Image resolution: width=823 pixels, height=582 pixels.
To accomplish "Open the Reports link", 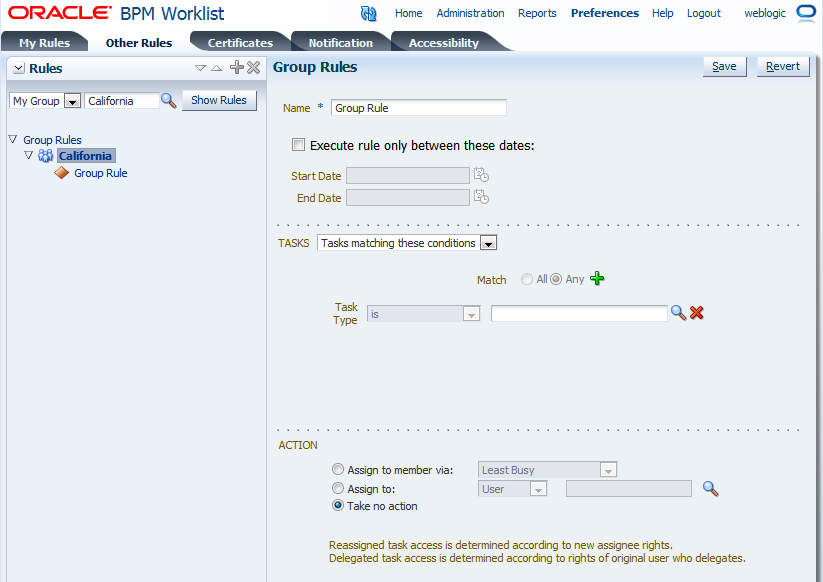I will [537, 13].
